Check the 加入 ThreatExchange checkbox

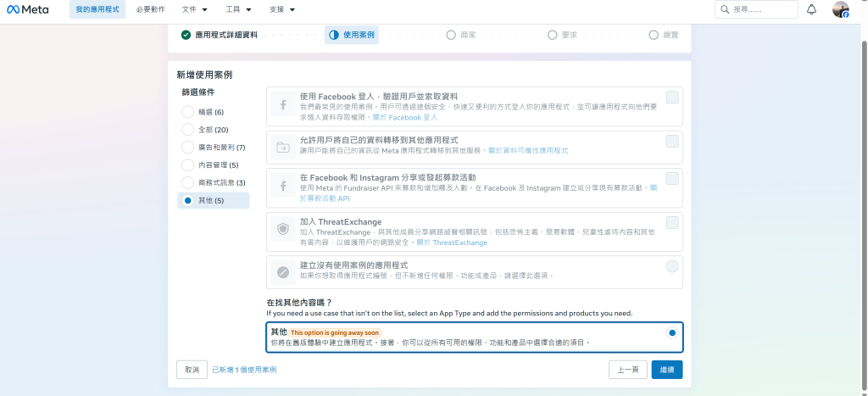point(672,223)
